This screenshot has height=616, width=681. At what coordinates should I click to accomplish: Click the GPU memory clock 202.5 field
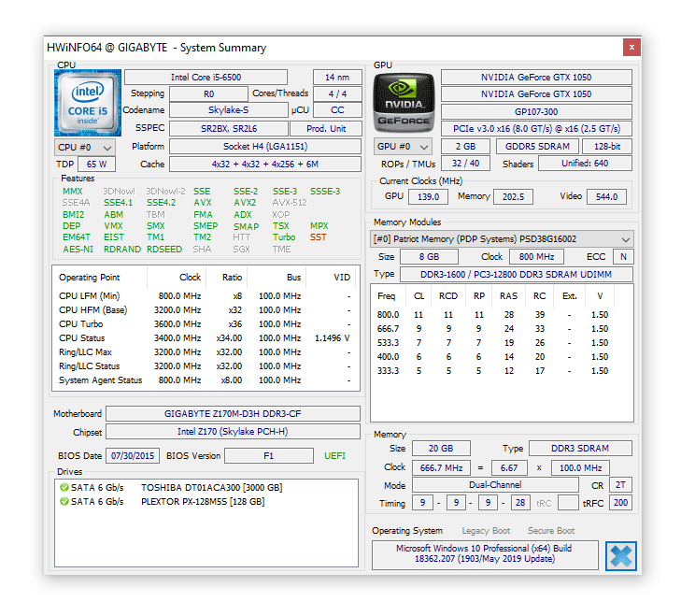[x=513, y=197]
